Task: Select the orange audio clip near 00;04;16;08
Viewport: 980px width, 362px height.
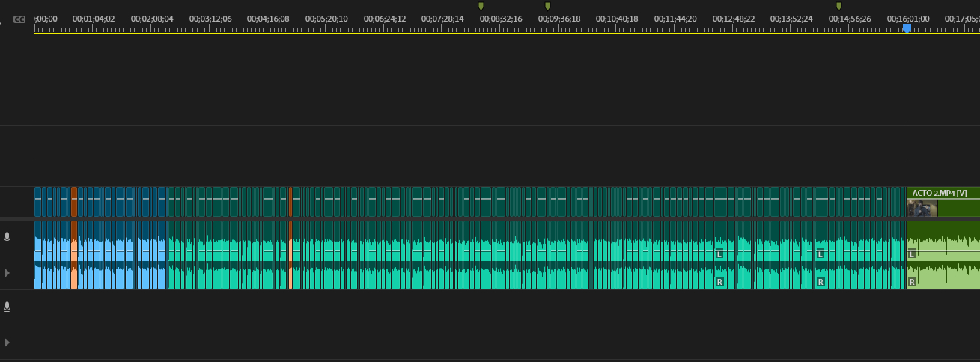Action: click(290, 254)
